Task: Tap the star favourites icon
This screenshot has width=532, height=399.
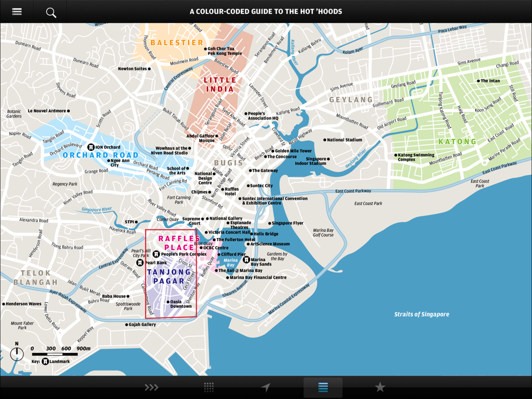Action: (380, 387)
